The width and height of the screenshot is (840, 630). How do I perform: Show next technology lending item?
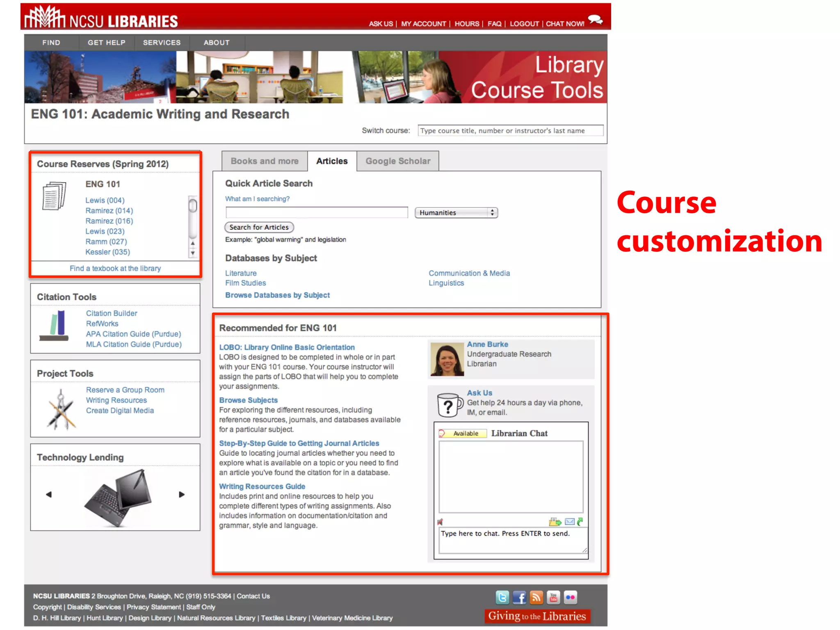coord(182,494)
